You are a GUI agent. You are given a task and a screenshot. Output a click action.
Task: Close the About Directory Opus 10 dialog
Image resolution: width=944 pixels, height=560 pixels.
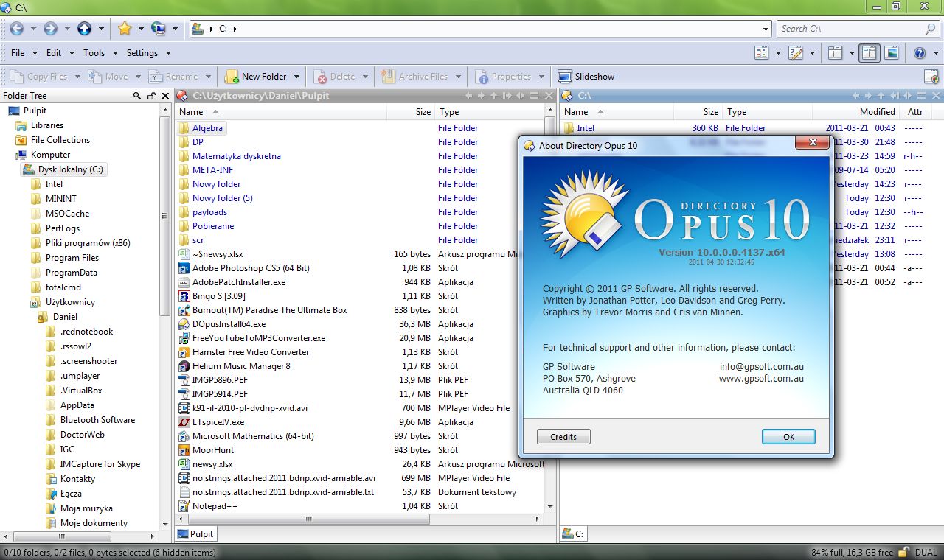tap(813, 144)
